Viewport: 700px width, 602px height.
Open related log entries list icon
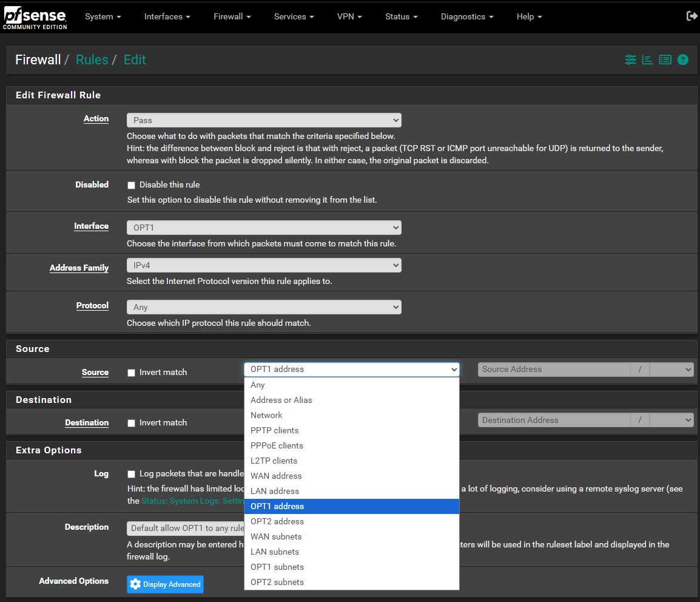[x=665, y=59]
